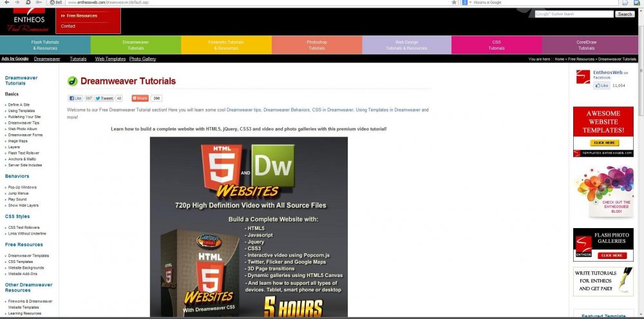This screenshot has width=644, height=319.
Task: Like EntheosWeb on Facebook in right sidebar
Action: (601, 86)
